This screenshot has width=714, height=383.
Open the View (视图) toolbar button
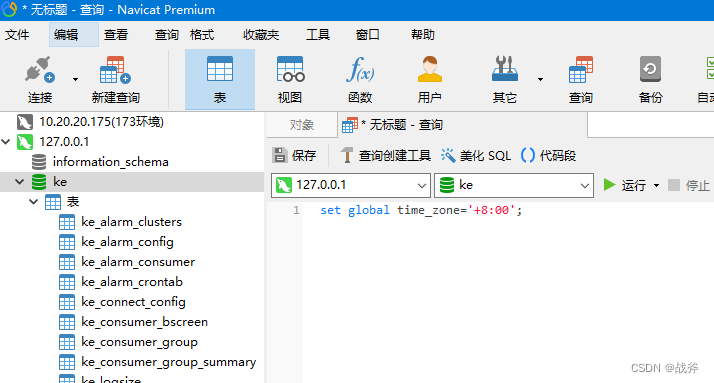[290, 79]
